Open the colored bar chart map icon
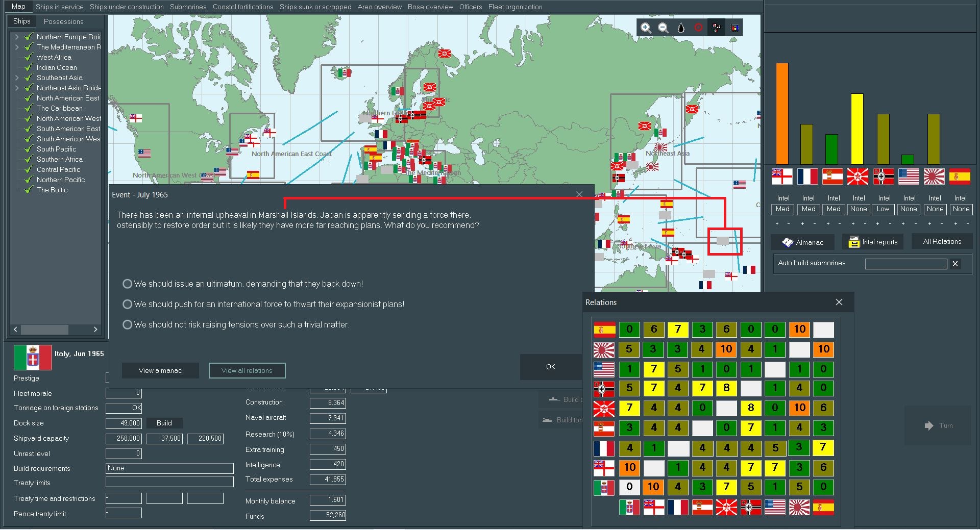Screen dimensions: 980x530 click(x=734, y=28)
